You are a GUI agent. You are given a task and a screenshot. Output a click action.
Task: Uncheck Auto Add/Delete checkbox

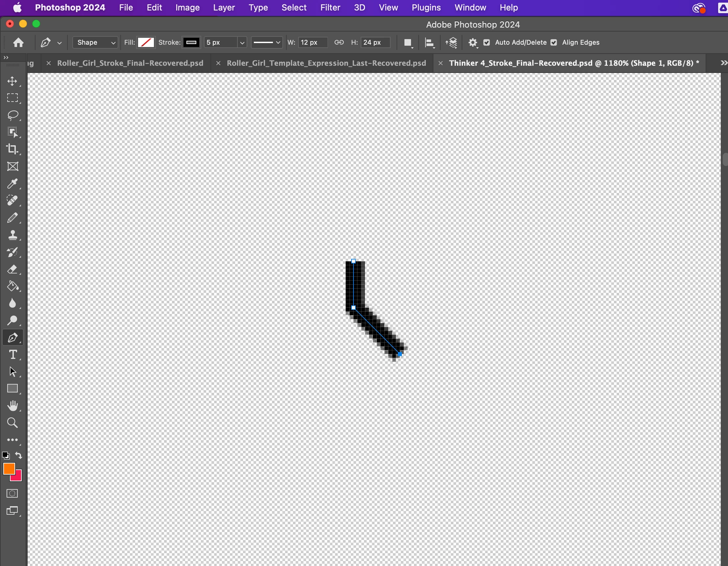[x=486, y=42]
